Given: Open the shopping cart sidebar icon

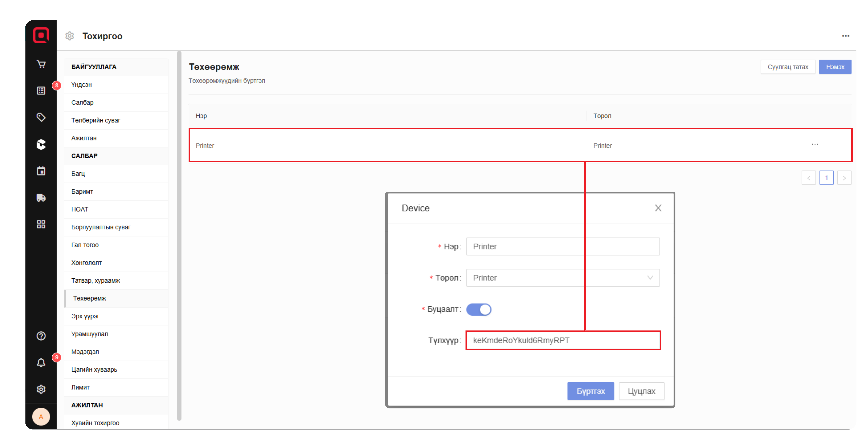Looking at the screenshot, I should click(41, 64).
